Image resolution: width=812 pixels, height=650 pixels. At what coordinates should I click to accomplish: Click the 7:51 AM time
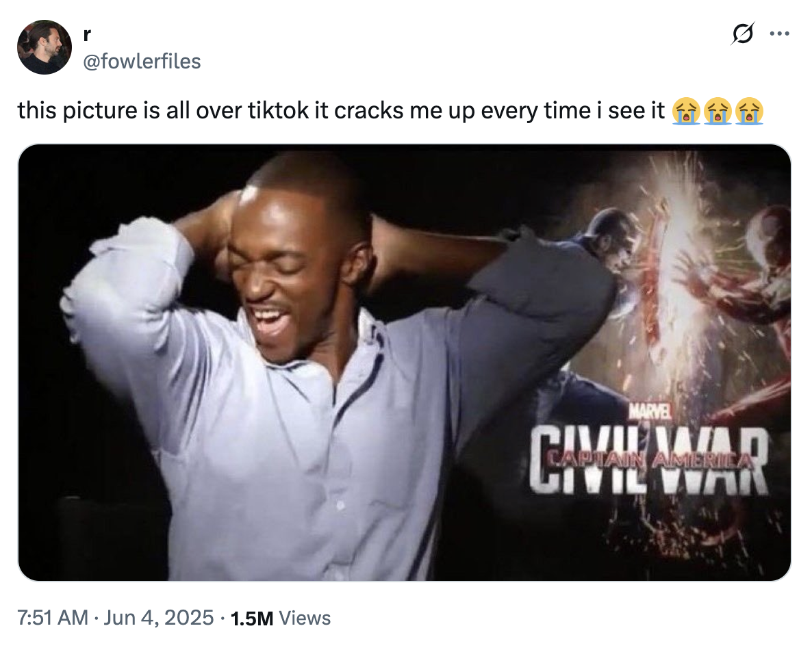(53, 618)
